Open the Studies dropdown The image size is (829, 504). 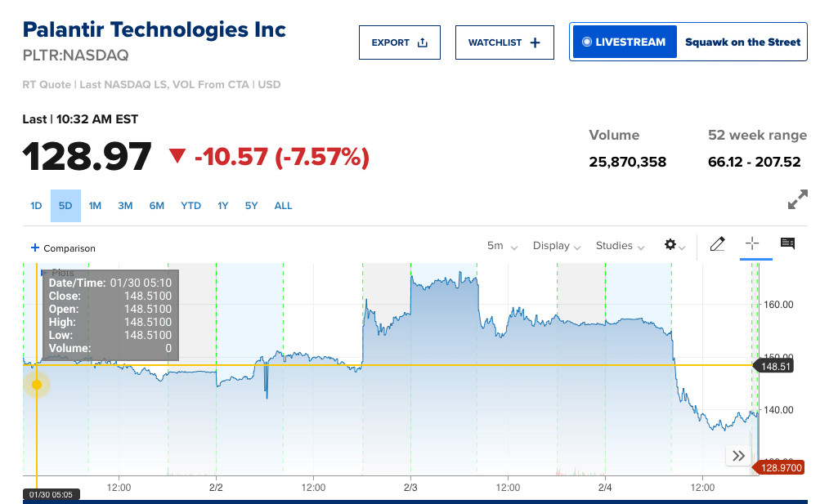tap(621, 246)
